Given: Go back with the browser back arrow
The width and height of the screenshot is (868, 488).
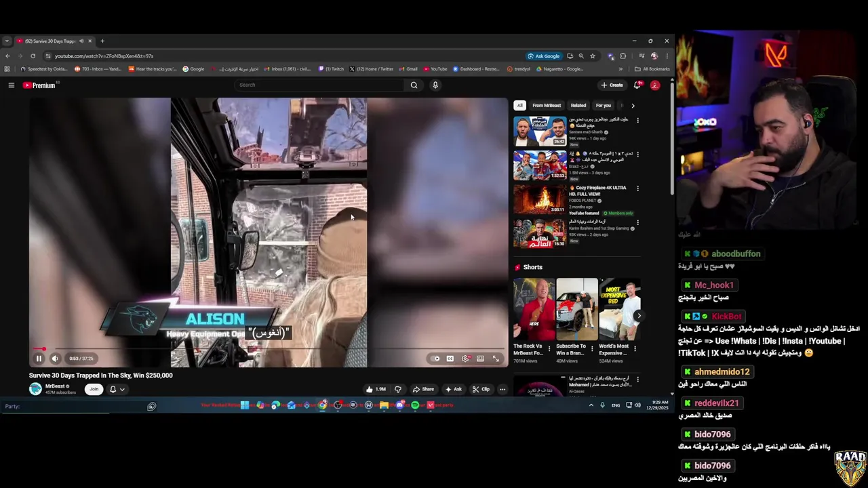Looking at the screenshot, I should [7, 56].
